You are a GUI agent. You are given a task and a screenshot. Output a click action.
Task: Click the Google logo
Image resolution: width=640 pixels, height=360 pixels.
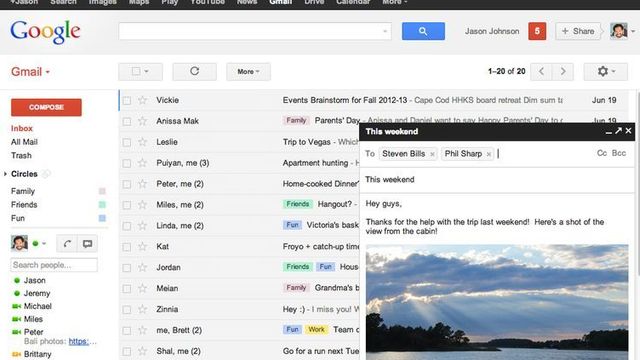[45, 32]
